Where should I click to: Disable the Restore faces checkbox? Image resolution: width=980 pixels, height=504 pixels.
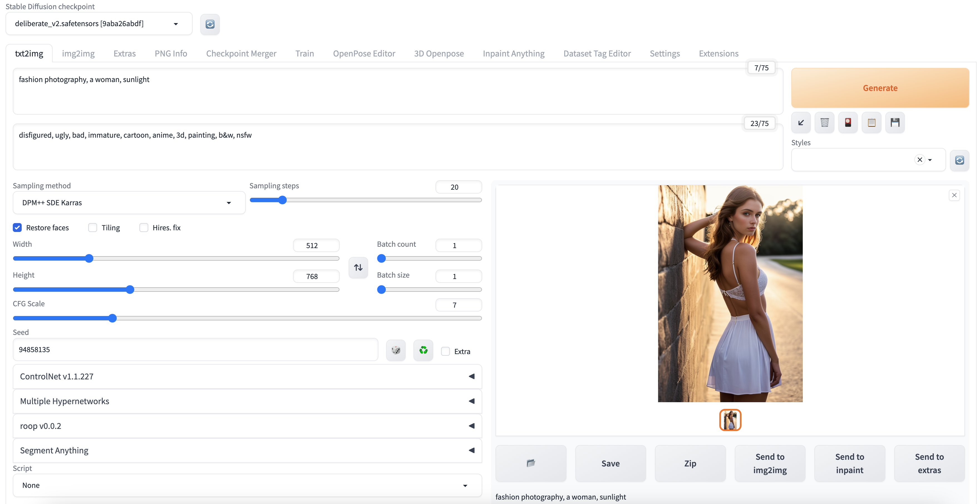point(18,228)
